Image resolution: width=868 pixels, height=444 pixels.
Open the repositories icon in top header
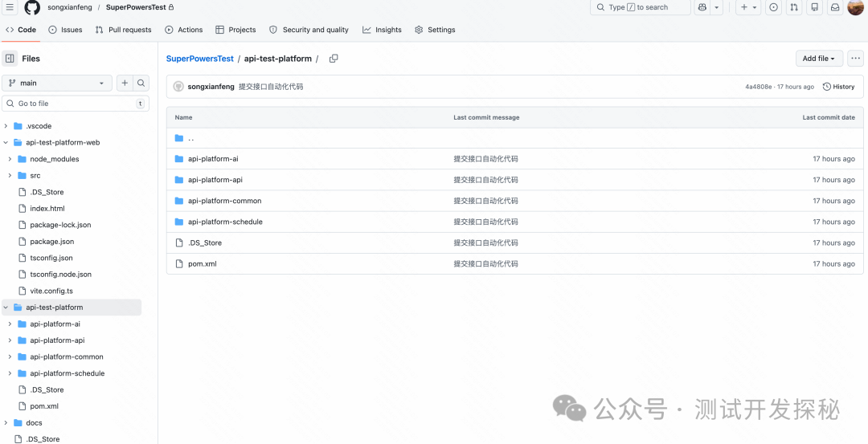pyautogui.click(x=814, y=7)
